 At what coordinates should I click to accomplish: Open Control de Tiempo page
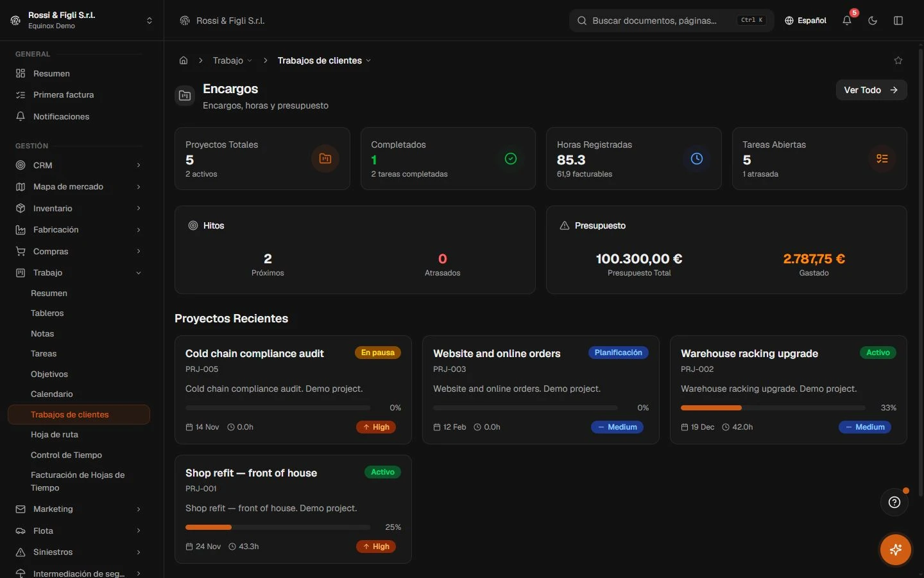click(78, 455)
